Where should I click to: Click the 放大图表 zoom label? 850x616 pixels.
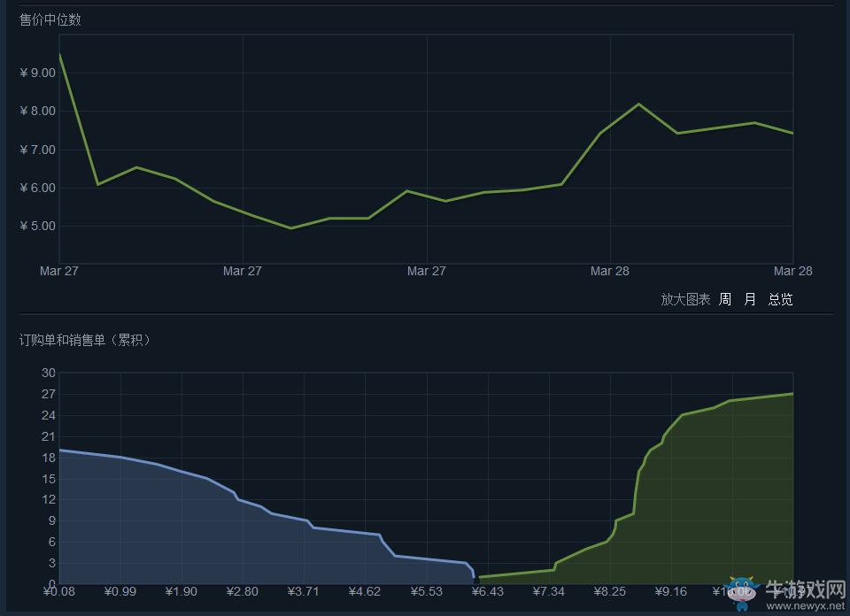pos(685,299)
